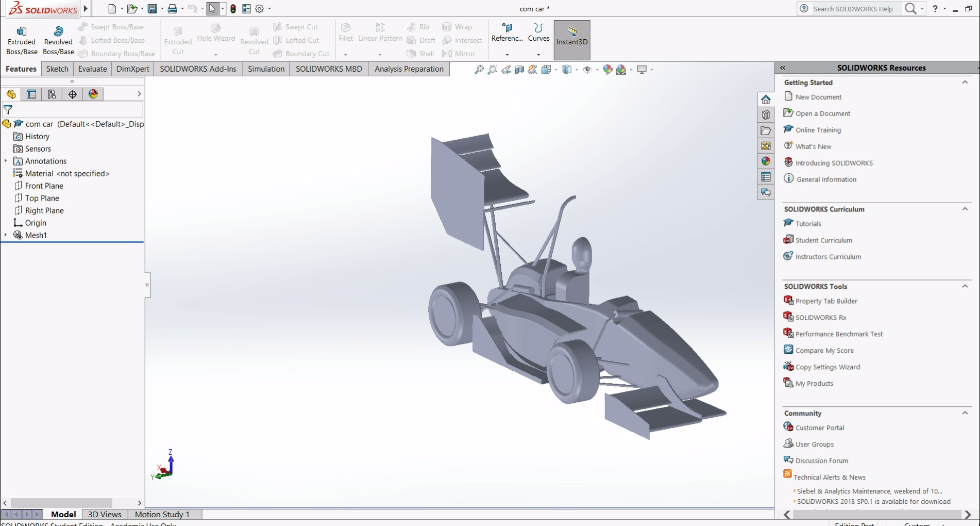Click the Section View icon
This screenshot has width=980, height=526.
point(519,70)
